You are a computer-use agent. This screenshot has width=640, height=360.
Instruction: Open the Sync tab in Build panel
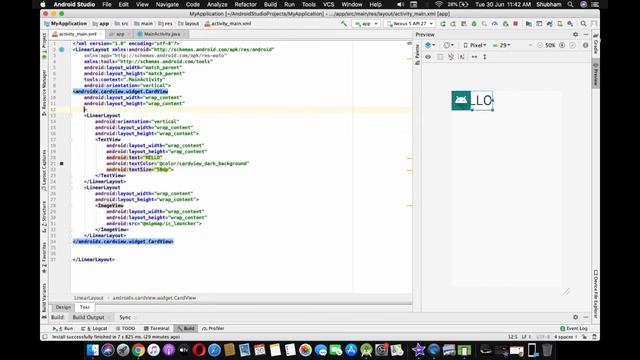[x=125, y=317]
